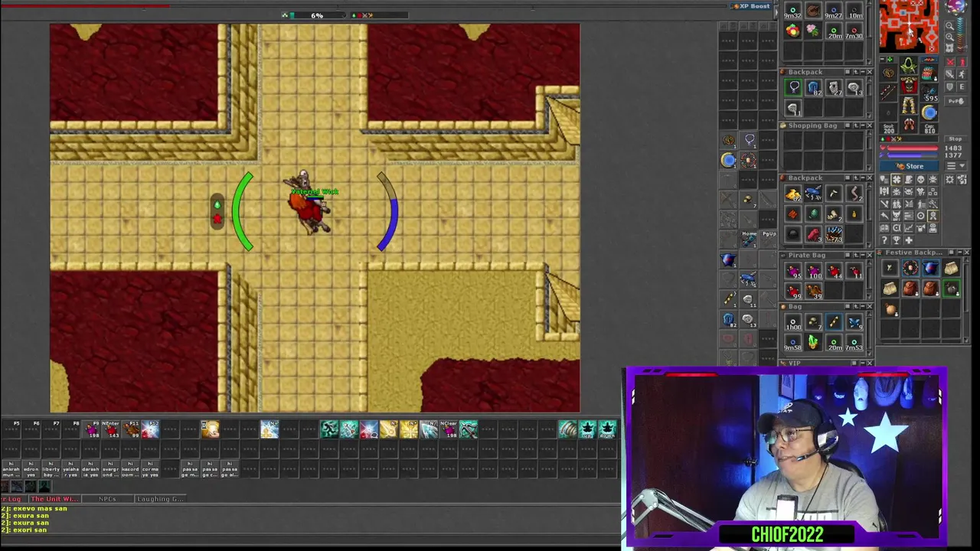
Task: Switch to the NPCs chat tab
Action: point(107,499)
